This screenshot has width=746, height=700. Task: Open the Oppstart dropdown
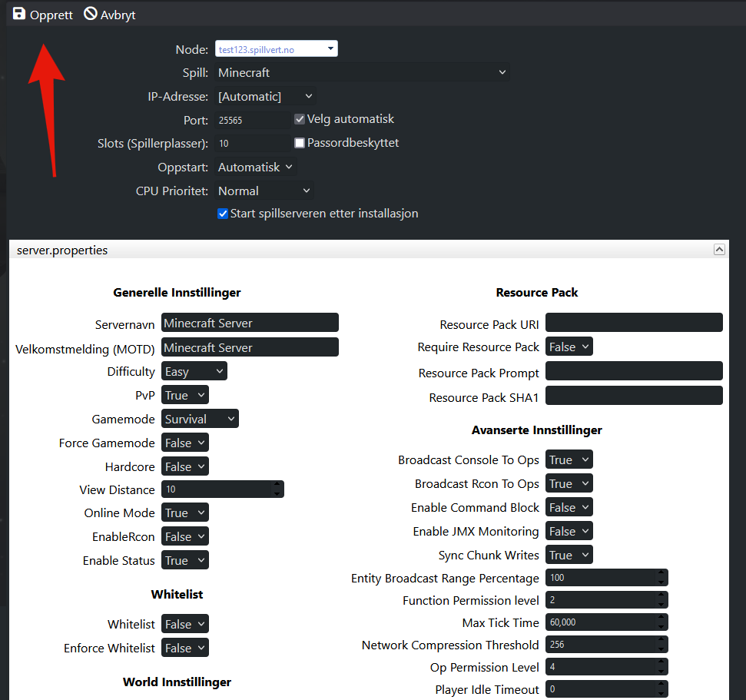tap(256, 167)
